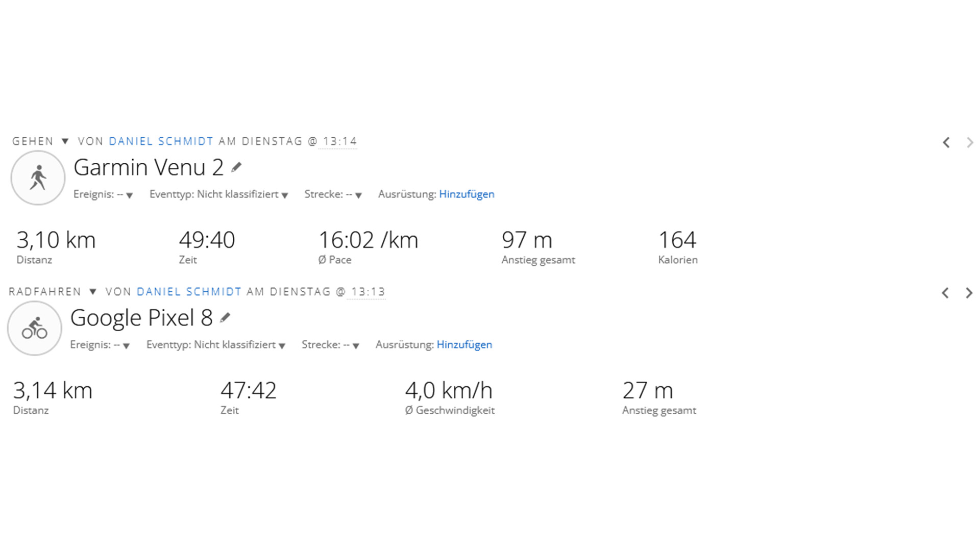Viewport: 980px width, 551px height.
Task: Open Daniel Schmidt profile in walking activity
Action: pos(161,141)
